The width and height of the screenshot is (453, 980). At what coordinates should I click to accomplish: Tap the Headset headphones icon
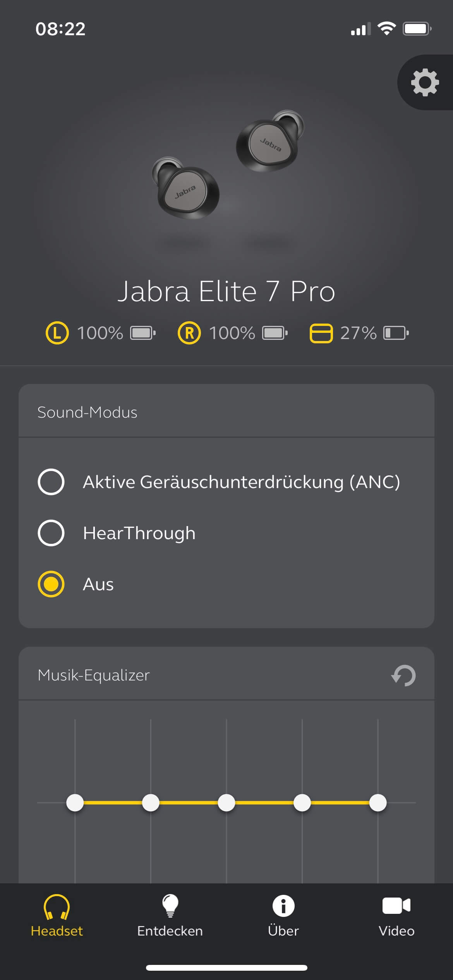57,906
